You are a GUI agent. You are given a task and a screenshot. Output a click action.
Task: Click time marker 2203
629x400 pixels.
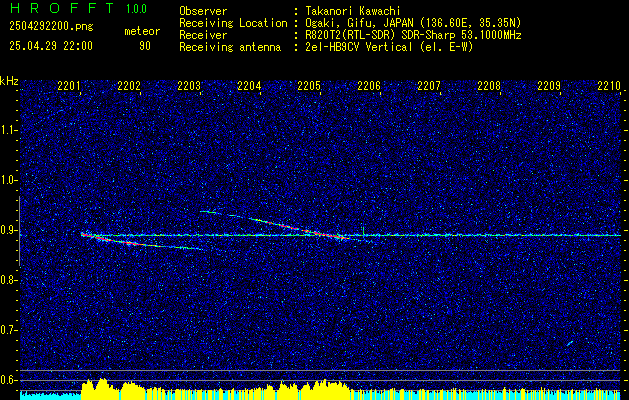189,85
